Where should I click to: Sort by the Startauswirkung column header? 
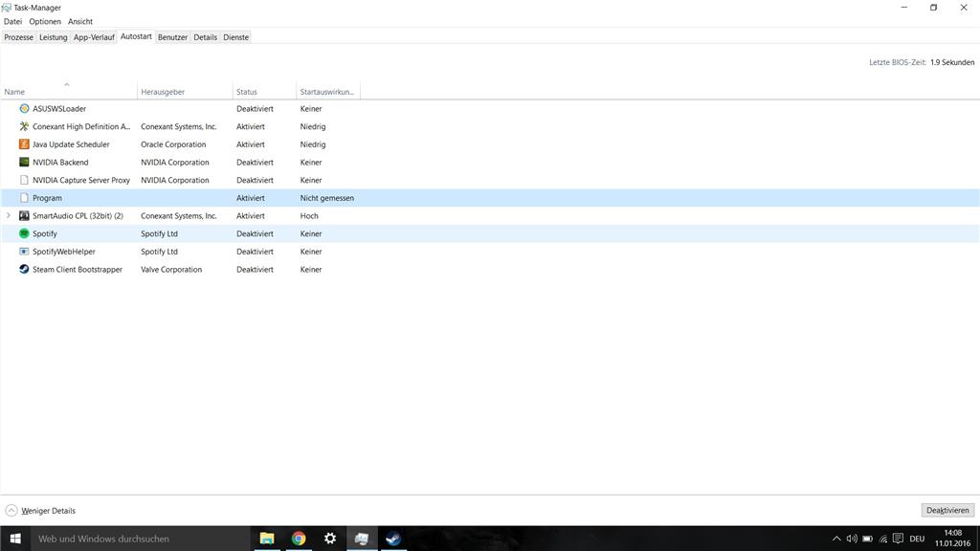pos(327,92)
